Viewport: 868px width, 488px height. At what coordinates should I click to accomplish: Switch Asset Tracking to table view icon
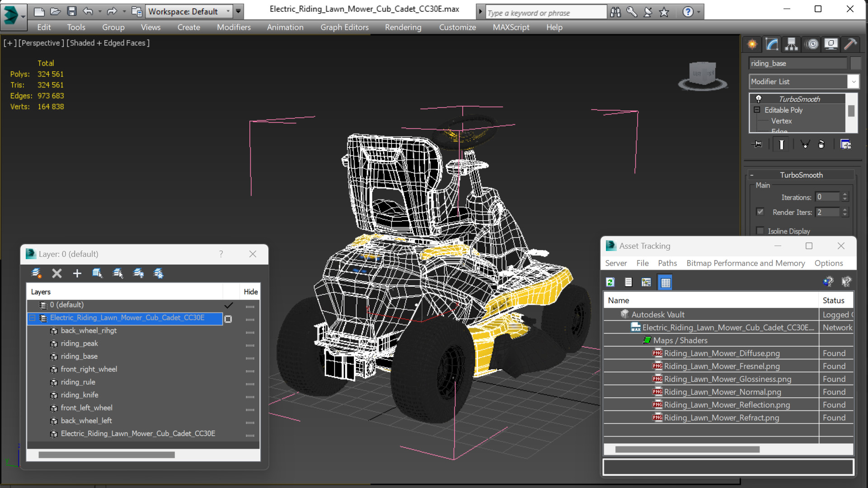point(665,282)
